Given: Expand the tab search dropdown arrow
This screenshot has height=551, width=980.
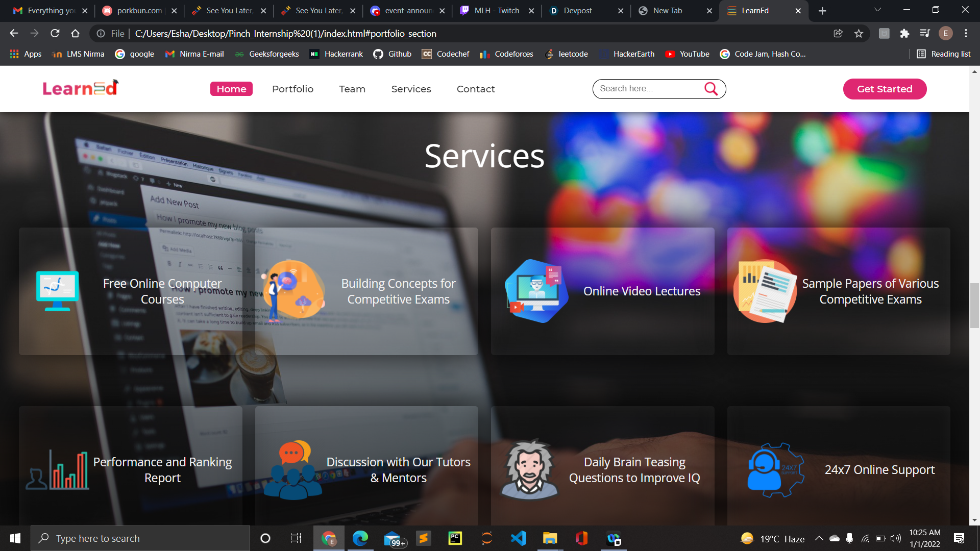Looking at the screenshot, I should [x=877, y=10].
